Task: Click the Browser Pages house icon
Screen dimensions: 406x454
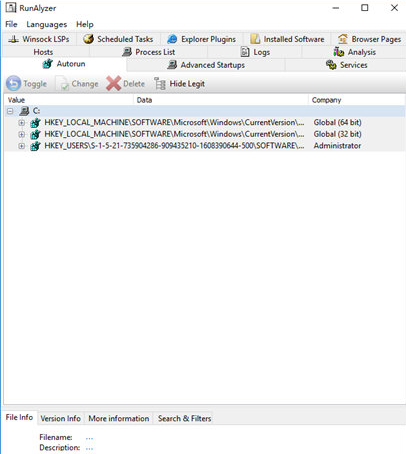Action: [x=342, y=39]
